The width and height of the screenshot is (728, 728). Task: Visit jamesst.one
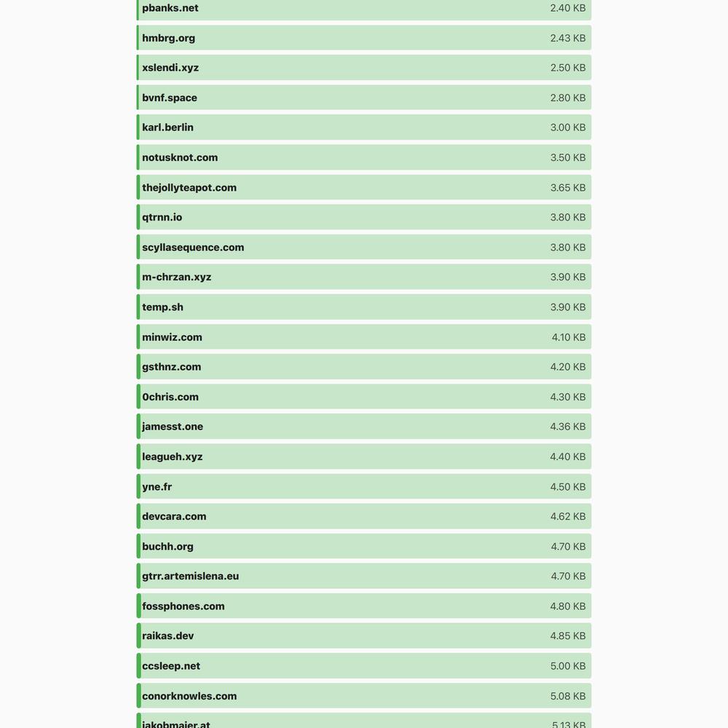coord(173,427)
